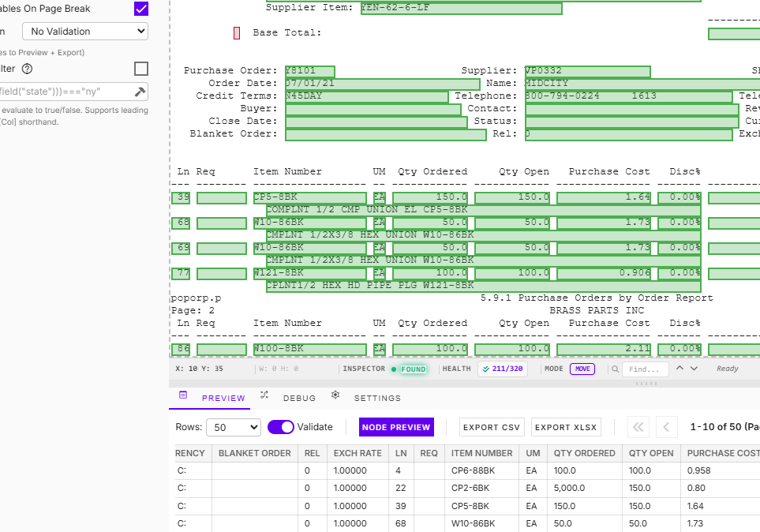Click the Export CSV button
Image resolution: width=760 pixels, height=532 pixels.
[492, 427]
